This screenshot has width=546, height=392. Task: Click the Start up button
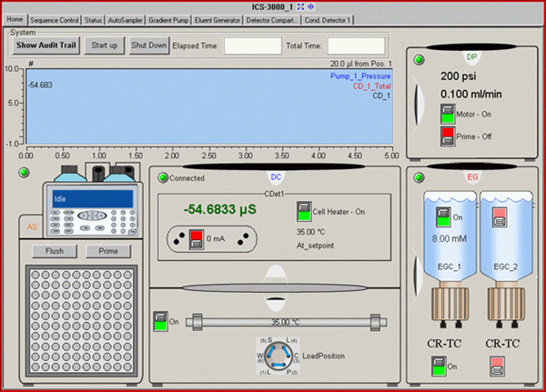click(x=105, y=45)
